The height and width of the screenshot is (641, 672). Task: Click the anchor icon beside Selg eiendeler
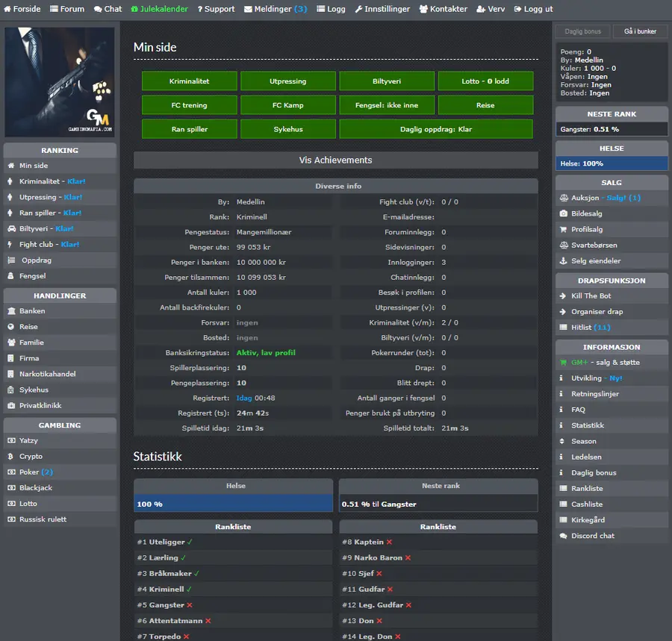pos(564,260)
